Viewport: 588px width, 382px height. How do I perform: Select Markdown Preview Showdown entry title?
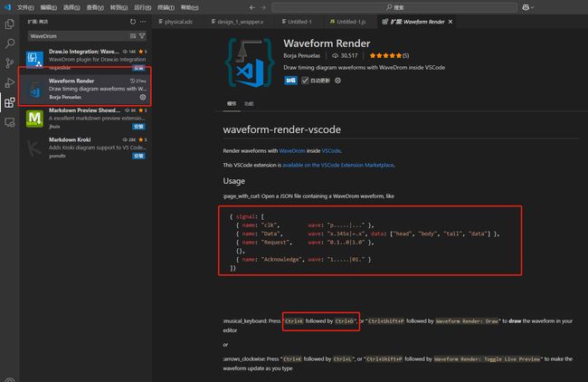(84, 110)
